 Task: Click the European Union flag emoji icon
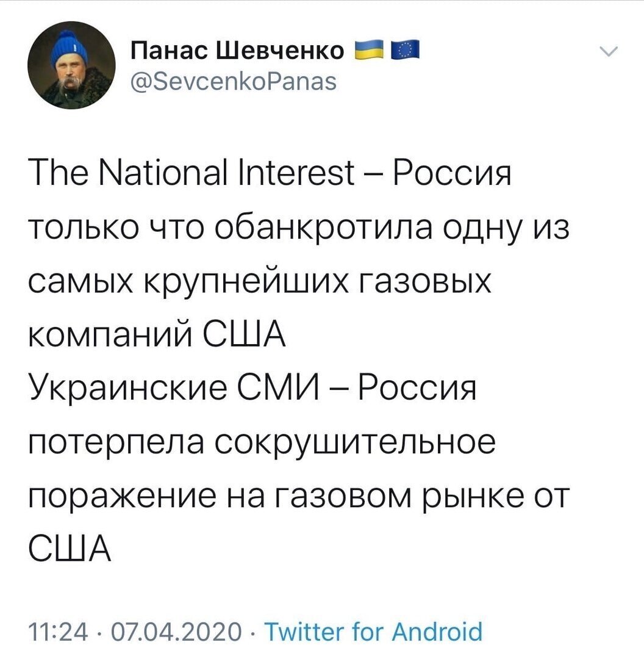(406, 49)
